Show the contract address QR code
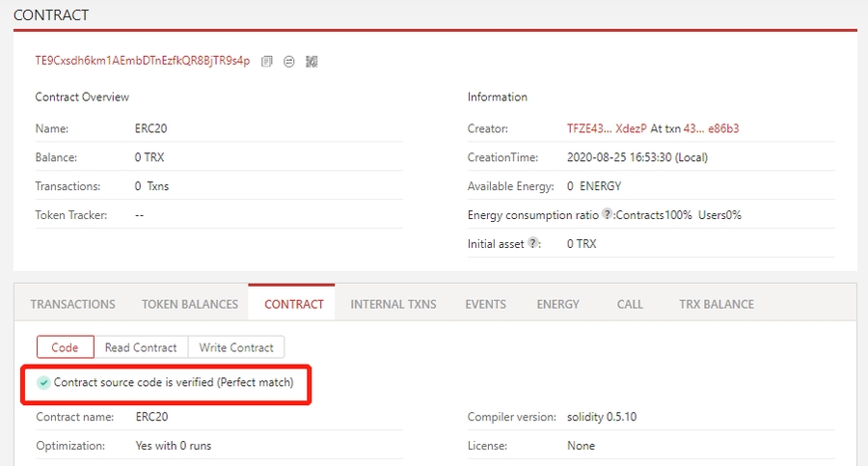Viewport: 868px width, 466px height. pyautogui.click(x=312, y=61)
